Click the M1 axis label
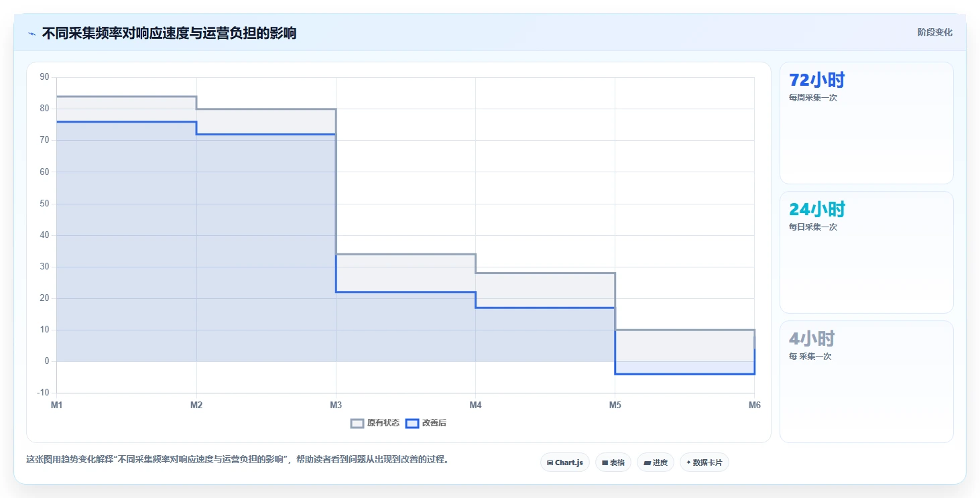This screenshot has height=498, width=980. point(57,405)
